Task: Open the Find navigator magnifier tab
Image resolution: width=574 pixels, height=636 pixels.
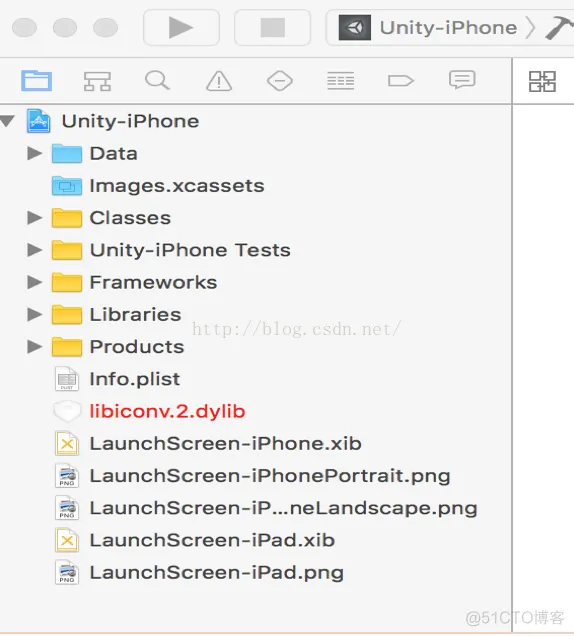Action: click(157, 80)
